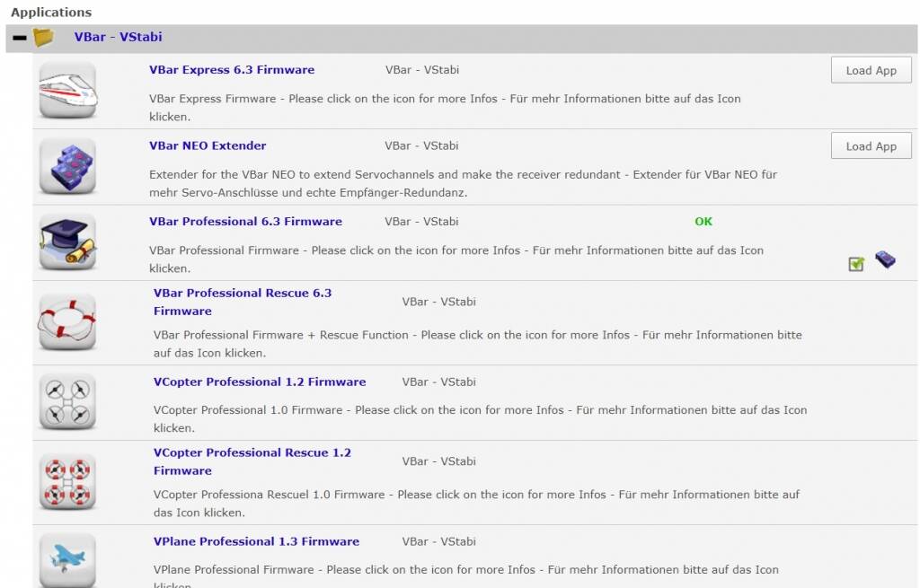Open the VBar NEO Extender link

coord(208,145)
